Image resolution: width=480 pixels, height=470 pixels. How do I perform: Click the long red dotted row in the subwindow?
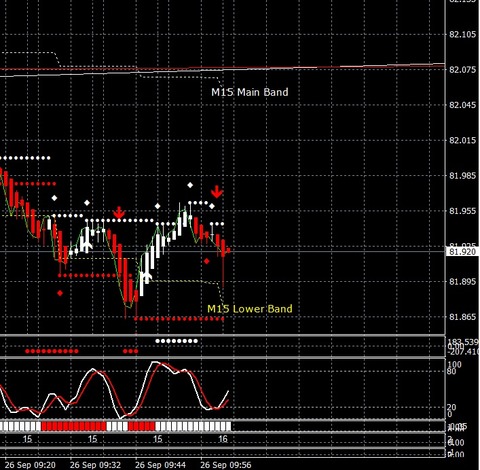(52, 351)
